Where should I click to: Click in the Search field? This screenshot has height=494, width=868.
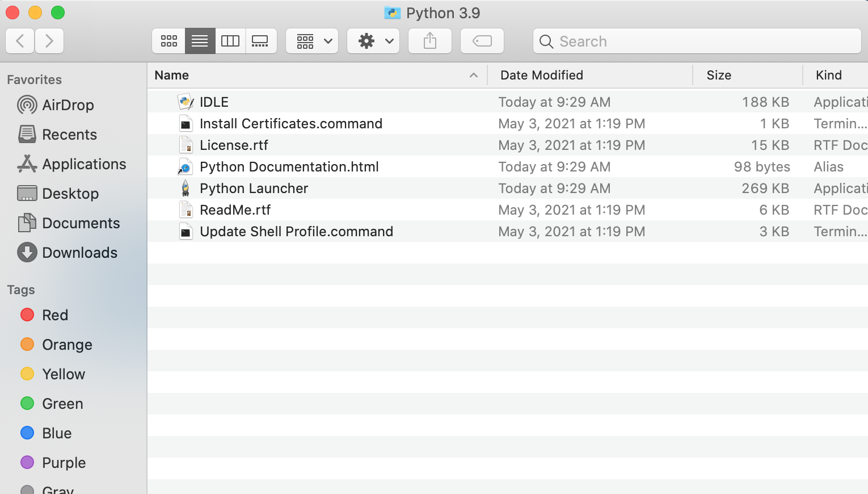pos(697,41)
